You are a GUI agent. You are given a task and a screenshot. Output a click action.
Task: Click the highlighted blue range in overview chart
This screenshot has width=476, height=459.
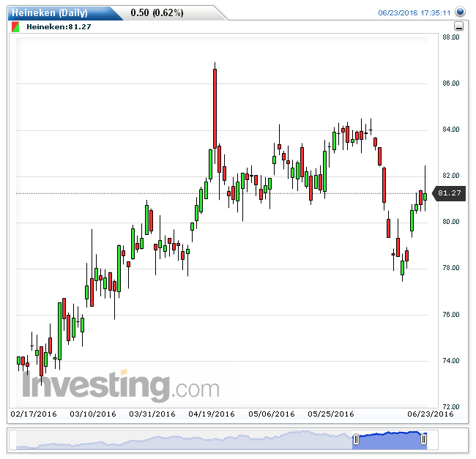point(390,440)
